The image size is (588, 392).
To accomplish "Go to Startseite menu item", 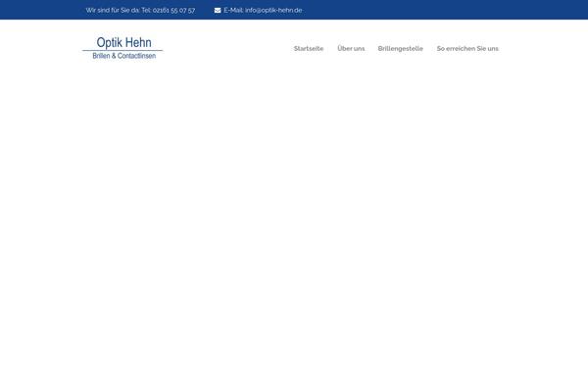I will (309, 48).
